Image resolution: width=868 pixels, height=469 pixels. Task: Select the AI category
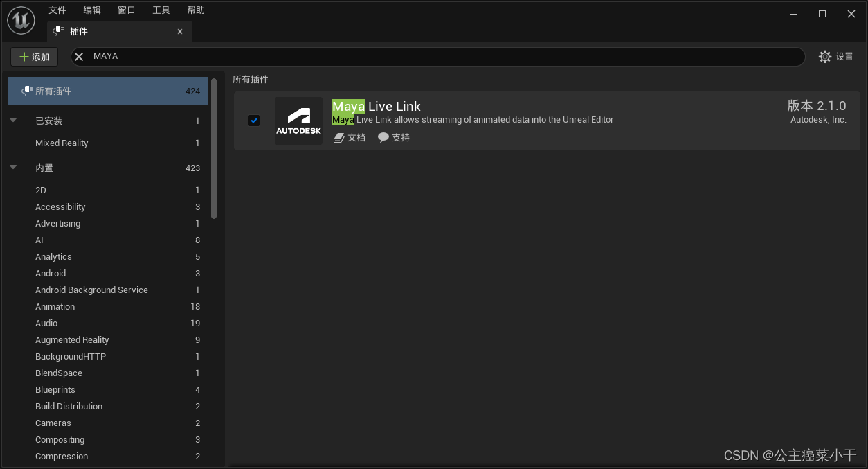tap(108, 240)
